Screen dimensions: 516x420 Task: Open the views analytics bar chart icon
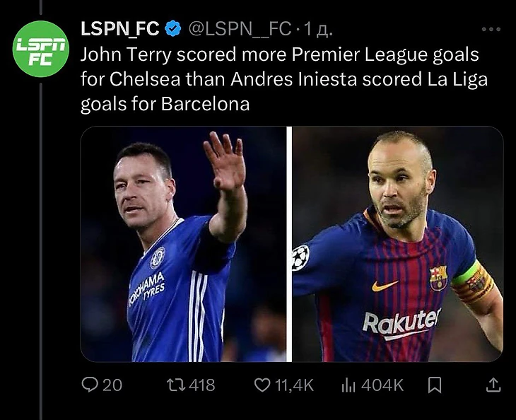(348, 384)
